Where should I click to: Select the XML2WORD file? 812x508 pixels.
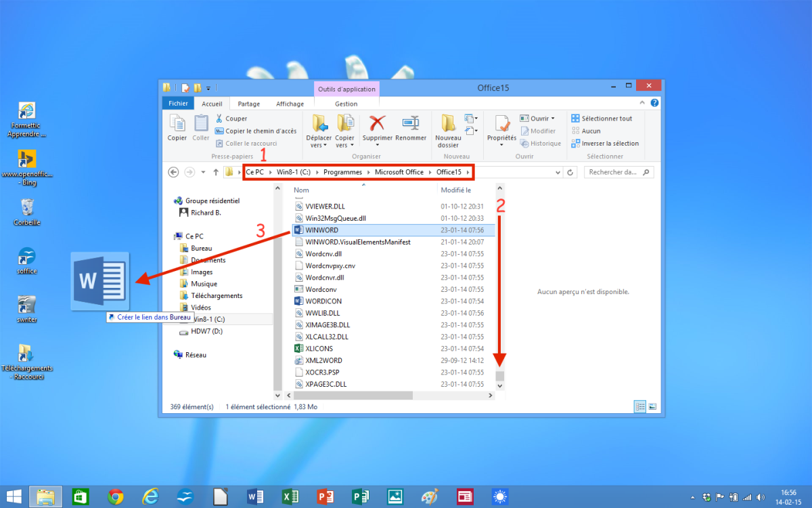coord(318,360)
